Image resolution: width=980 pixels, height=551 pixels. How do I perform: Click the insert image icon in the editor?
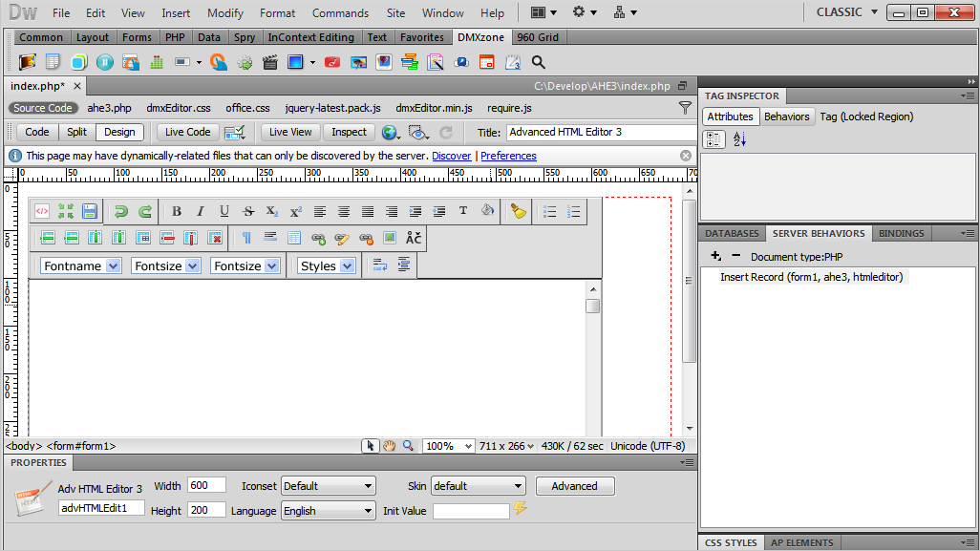390,238
